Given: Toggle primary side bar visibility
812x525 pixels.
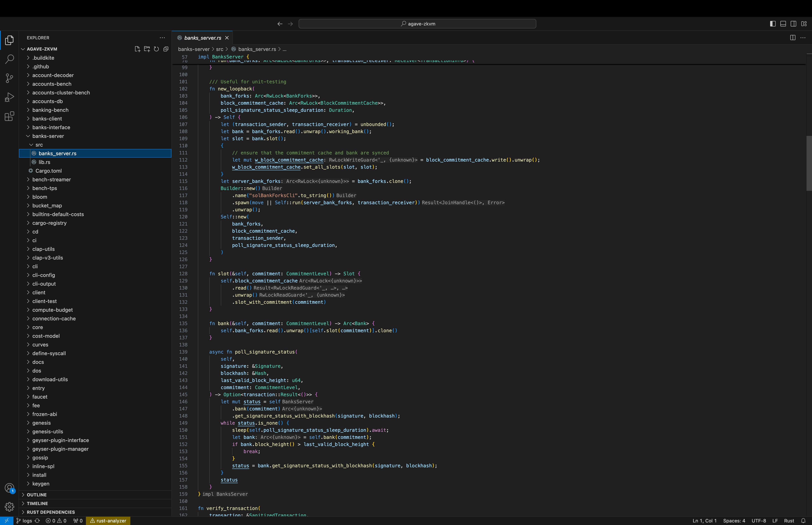Looking at the screenshot, I should (773, 24).
